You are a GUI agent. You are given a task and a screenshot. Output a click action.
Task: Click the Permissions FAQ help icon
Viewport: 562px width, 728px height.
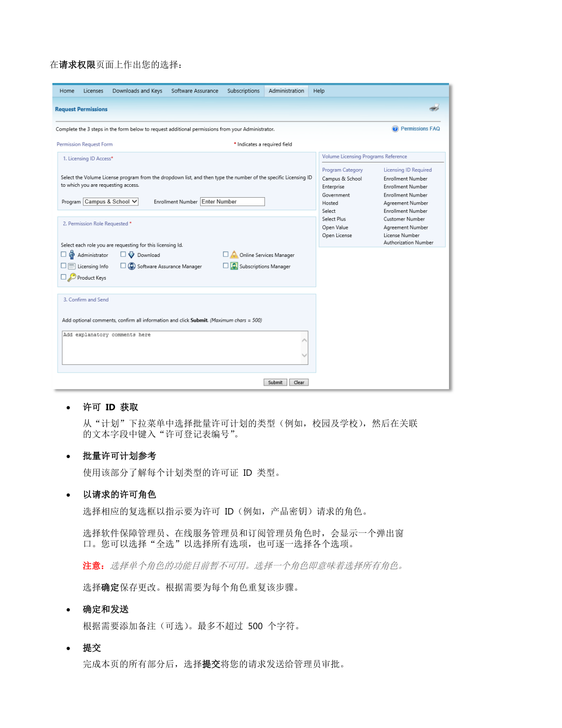pyautogui.click(x=395, y=129)
